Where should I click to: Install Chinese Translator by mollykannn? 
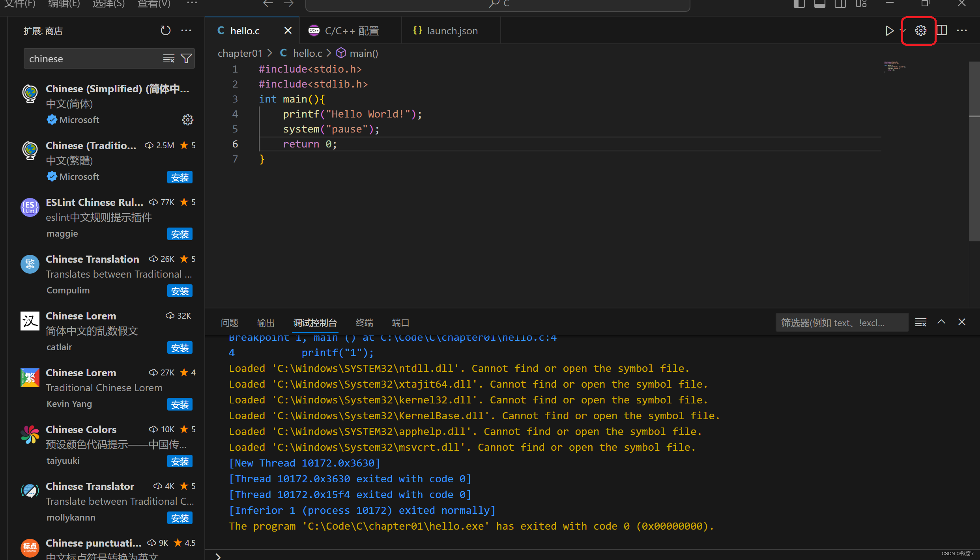coord(180,518)
